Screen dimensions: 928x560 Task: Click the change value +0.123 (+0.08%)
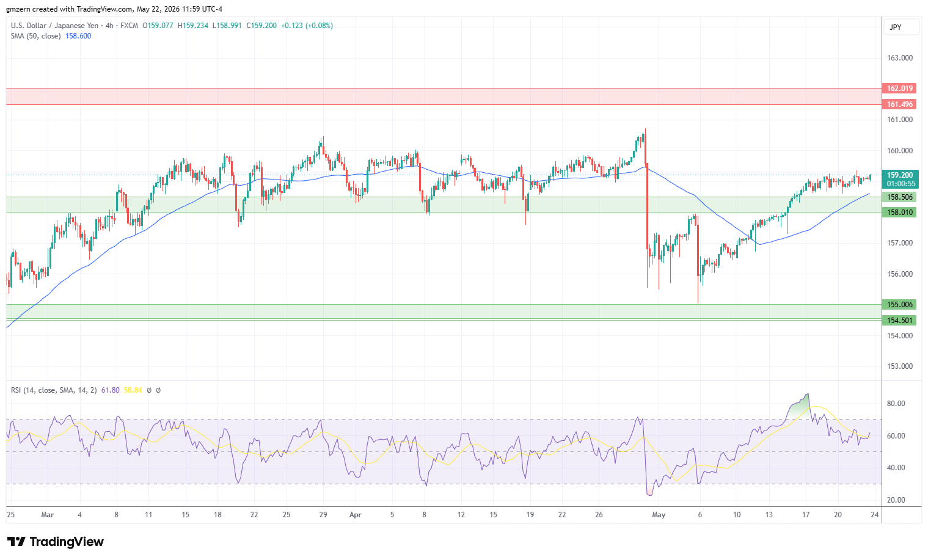coord(307,26)
